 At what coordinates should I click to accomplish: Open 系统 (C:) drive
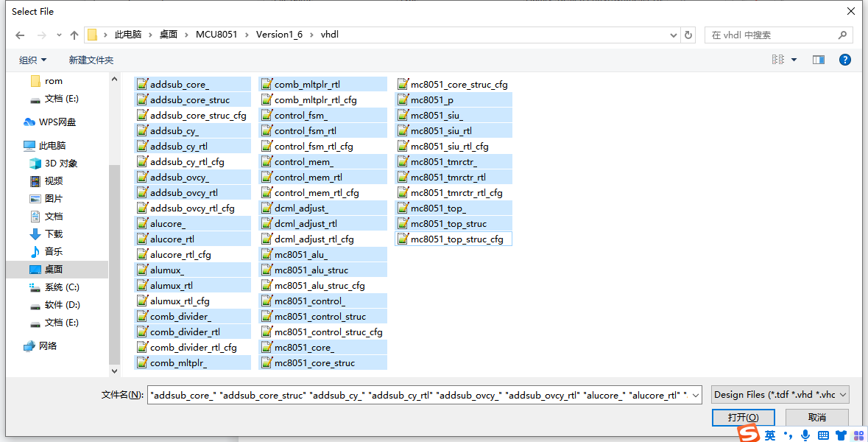[61, 287]
